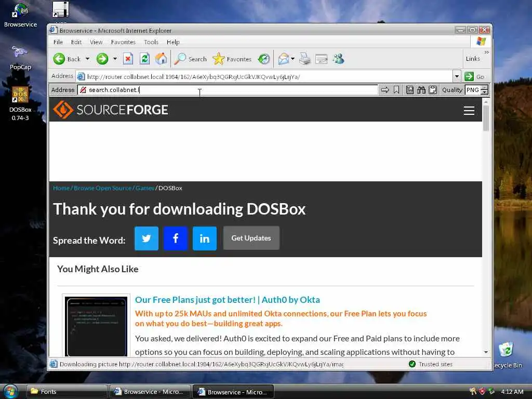Open the Mail toolbar icon
Viewport: 532px width, 399px height.
pyautogui.click(x=284, y=59)
